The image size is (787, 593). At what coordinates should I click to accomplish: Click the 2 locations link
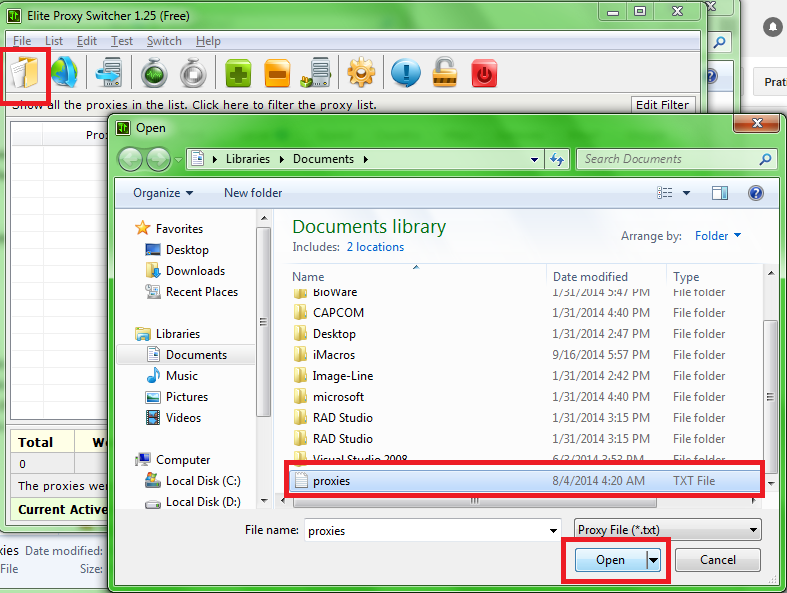tap(375, 247)
